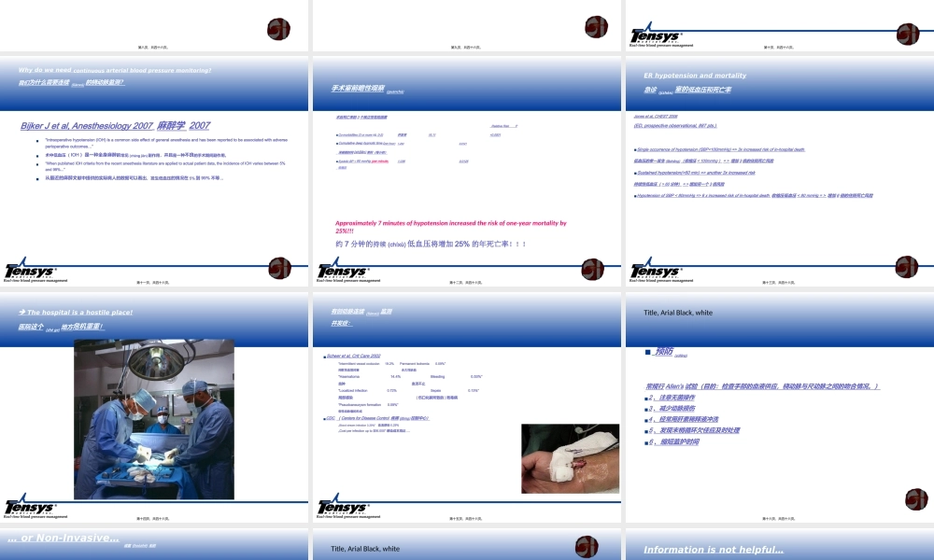This screenshot has width=934, height=560.
Task: Click the Tensys logo on the Bijker Anesthesiology slide
Action: click(x=31, y=269)
